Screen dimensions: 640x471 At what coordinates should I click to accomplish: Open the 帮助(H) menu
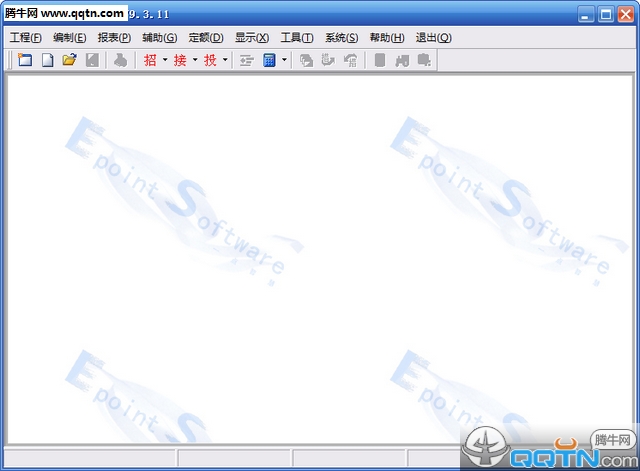pos(387,38)
